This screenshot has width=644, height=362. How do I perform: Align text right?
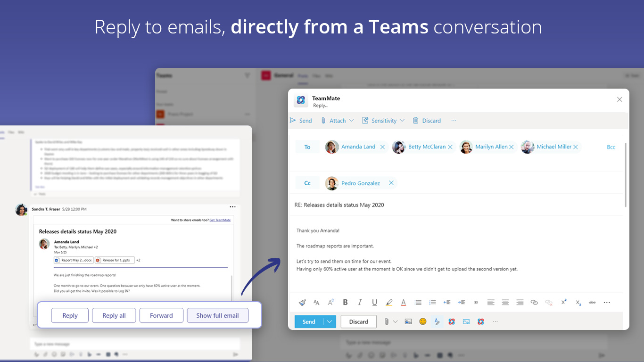point(520,302)
